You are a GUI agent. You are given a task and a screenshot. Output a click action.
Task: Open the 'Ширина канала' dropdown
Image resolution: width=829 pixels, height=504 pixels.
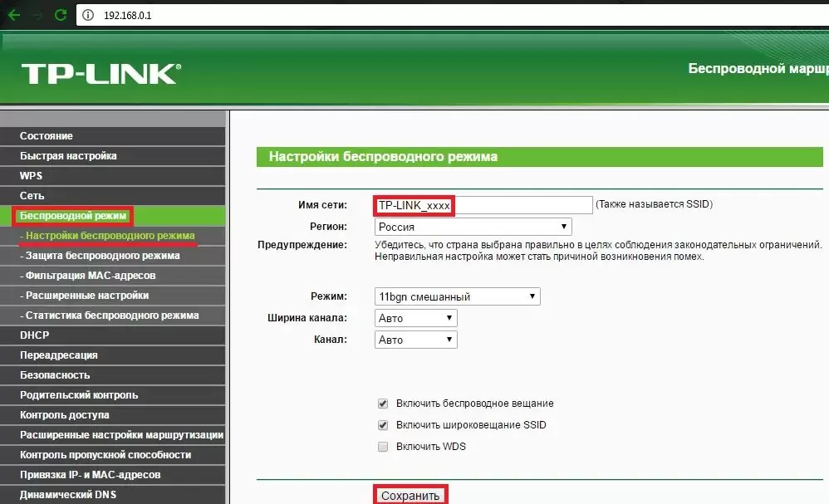coord(415,318)
